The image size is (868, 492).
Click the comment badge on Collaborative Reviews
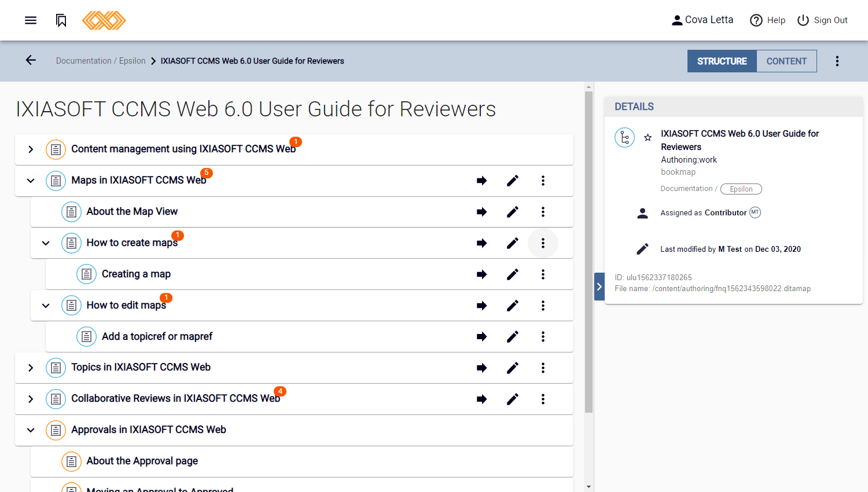(280, 392)
